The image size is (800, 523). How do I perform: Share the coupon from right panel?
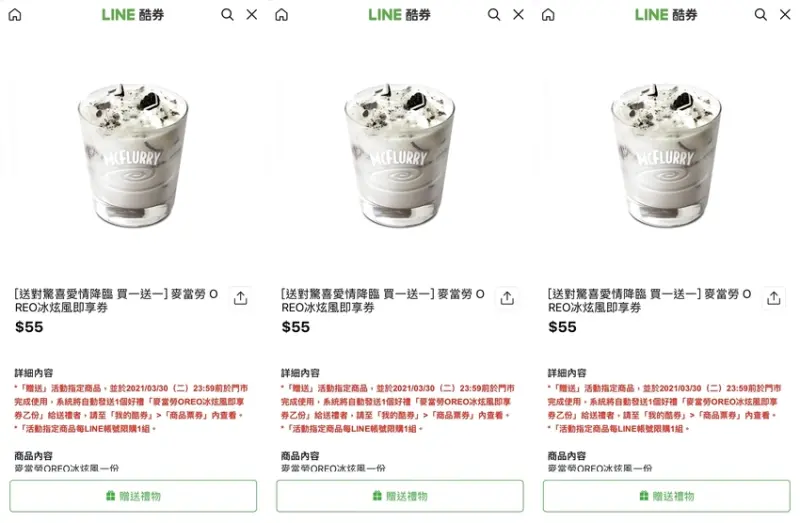774,297
